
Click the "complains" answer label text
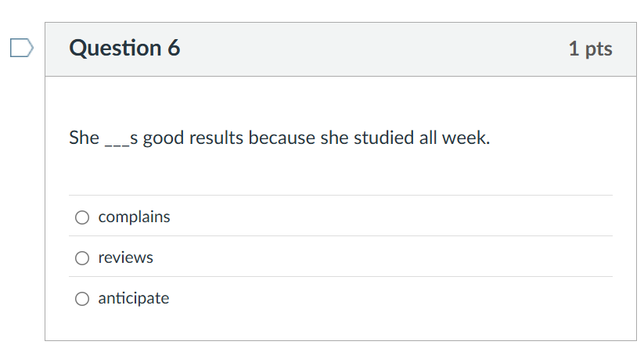point(134,217)
